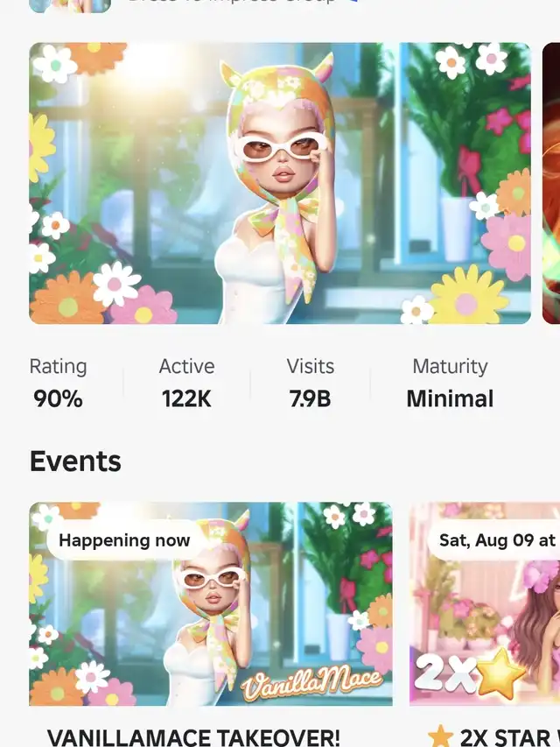Show the next red preview image
560x747 pixels.
tap(551, 183)
